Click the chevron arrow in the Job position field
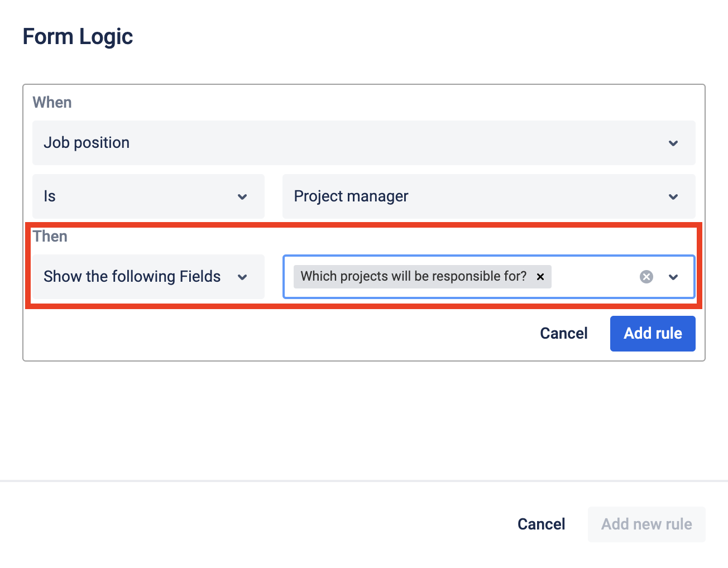728x568 pixels. point(673,143)
